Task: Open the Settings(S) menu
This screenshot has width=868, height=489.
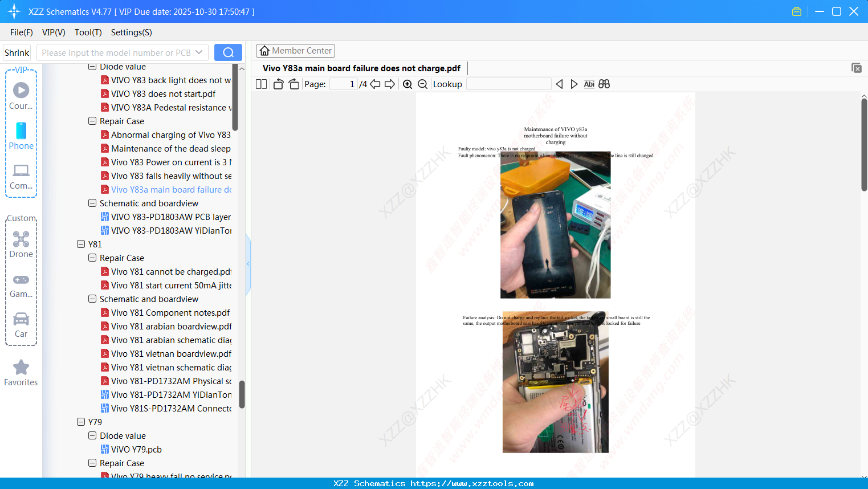Action: (131, 32)
